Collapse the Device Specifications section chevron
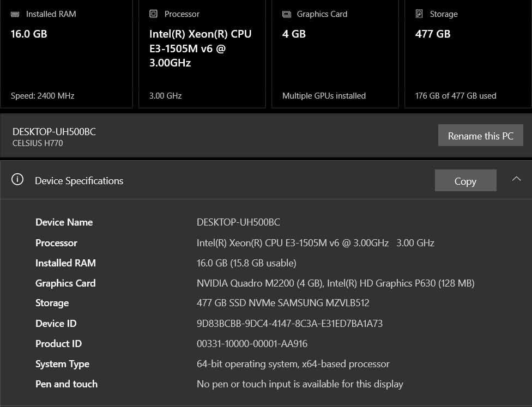532x407 pixels. pyautogui.click(x=516, y=179)
